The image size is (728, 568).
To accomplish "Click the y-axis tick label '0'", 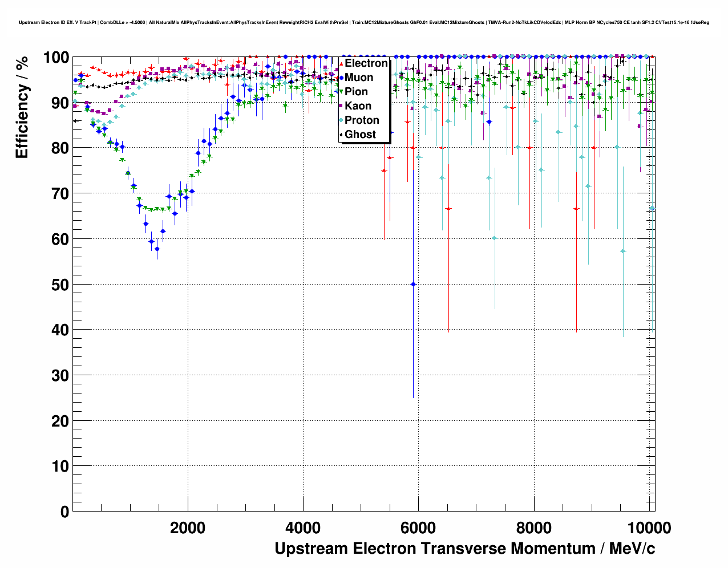I will coord(65,512).
